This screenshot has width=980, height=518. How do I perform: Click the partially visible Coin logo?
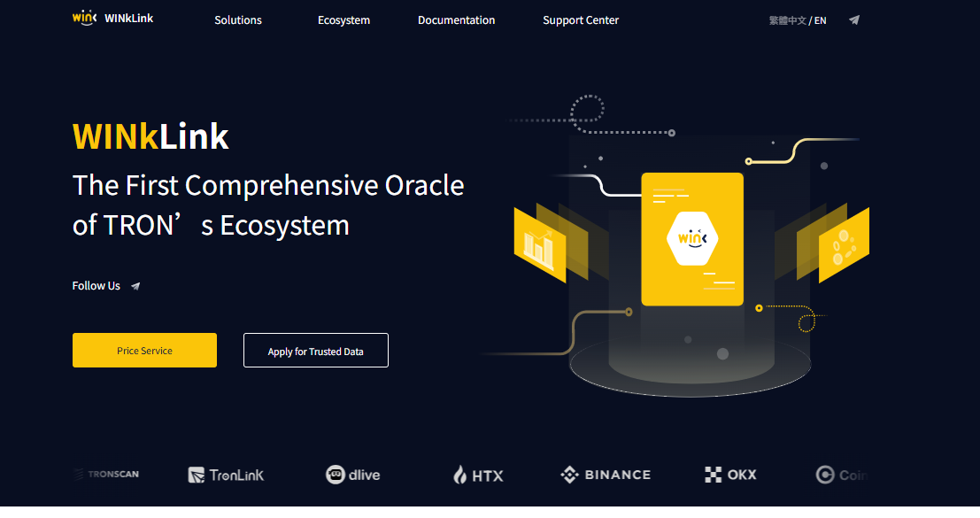coord(839,475)
